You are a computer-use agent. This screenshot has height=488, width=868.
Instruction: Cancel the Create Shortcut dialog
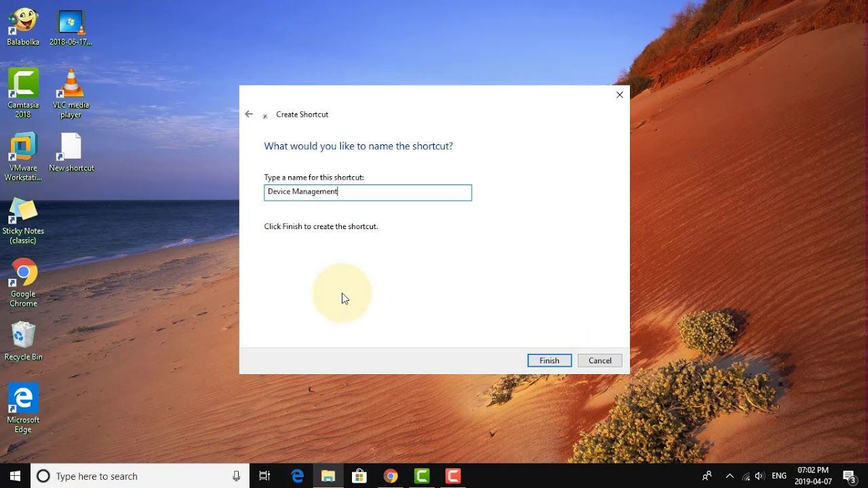[x=599, y=361]
